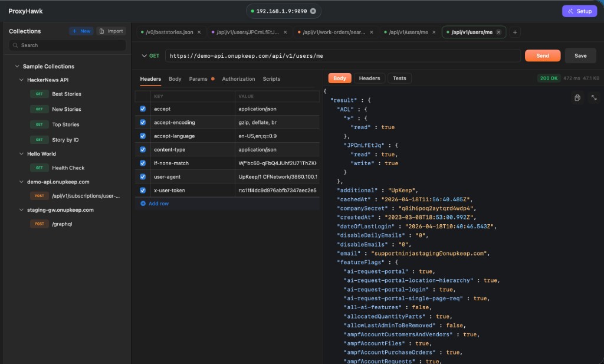Open the Authorization tab
Viewport: 604px width, 364px height.
[238, 79]
